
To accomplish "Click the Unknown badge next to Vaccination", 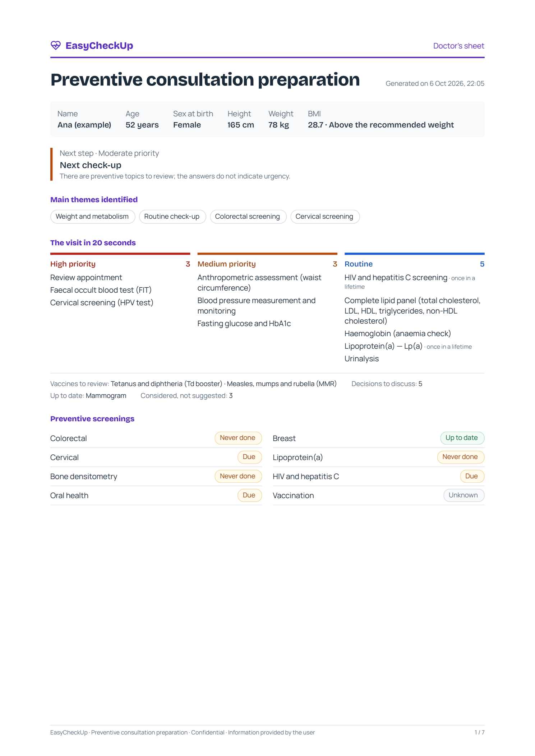I will (464, 495).
